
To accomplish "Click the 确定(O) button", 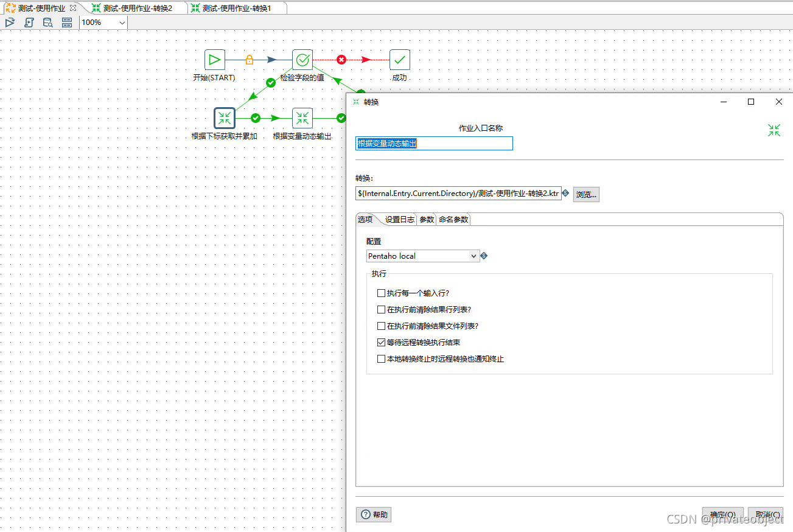I will coord(722,515).
